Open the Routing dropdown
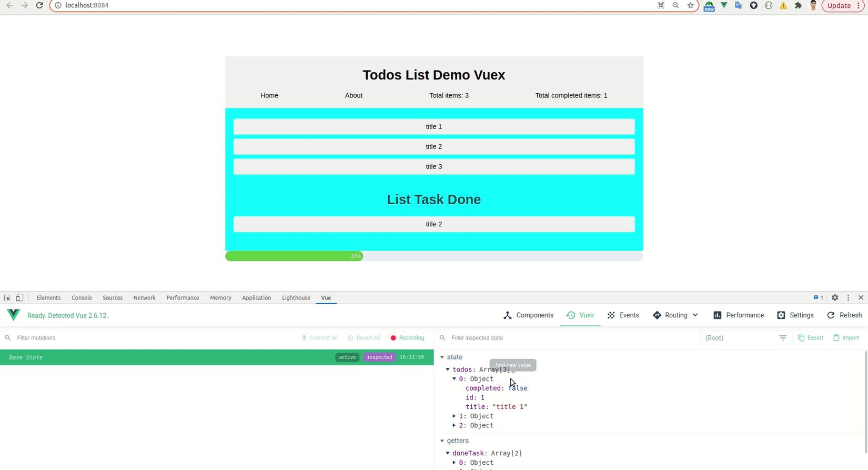The image size is (868, 470). pyautogui.click(x=675, y=315)
